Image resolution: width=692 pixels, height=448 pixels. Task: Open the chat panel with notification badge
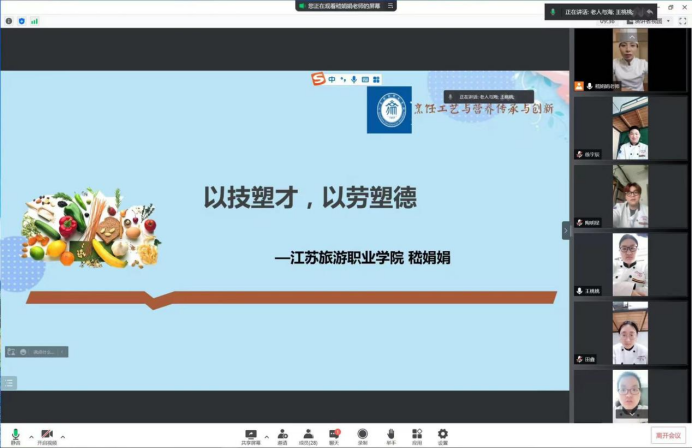[334, 437]
